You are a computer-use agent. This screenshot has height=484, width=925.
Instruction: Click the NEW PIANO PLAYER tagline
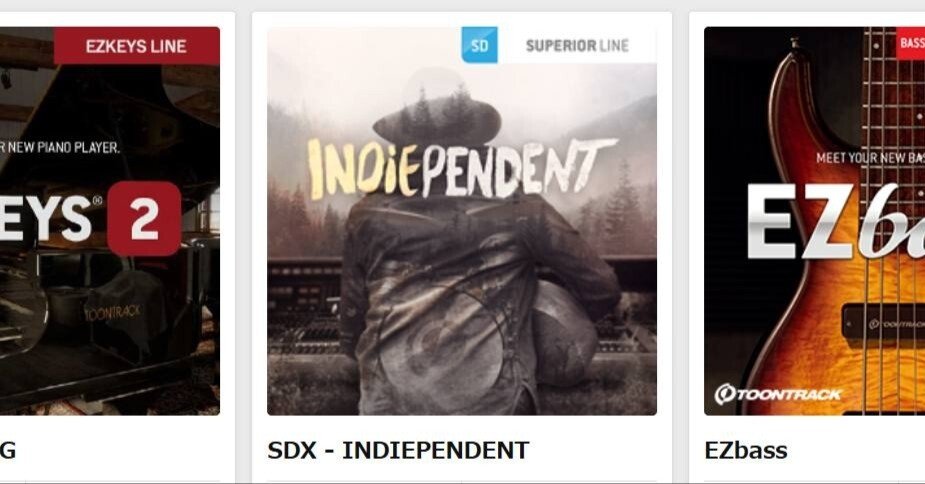click(x=60, y=147)
